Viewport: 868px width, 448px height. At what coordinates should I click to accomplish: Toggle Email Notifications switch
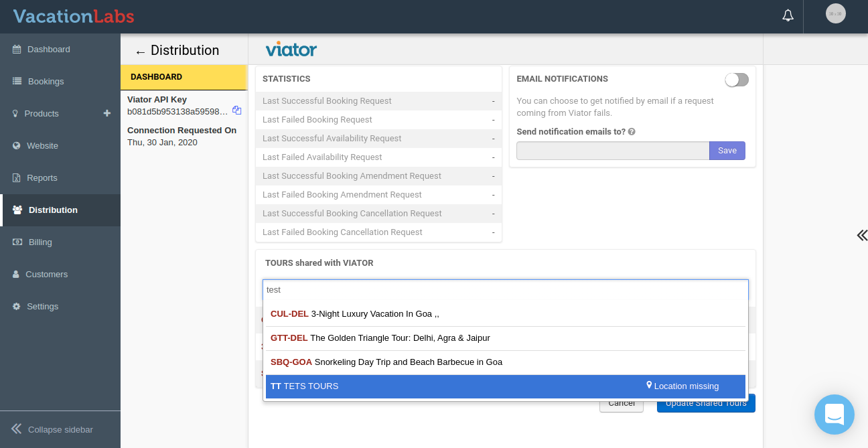click(737, 80)
